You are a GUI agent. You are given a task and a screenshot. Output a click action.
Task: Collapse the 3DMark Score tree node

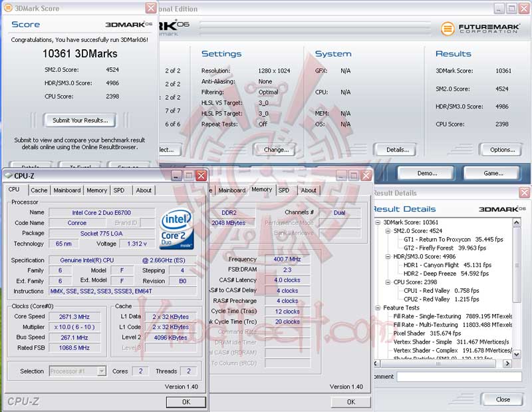click(378, 222)
